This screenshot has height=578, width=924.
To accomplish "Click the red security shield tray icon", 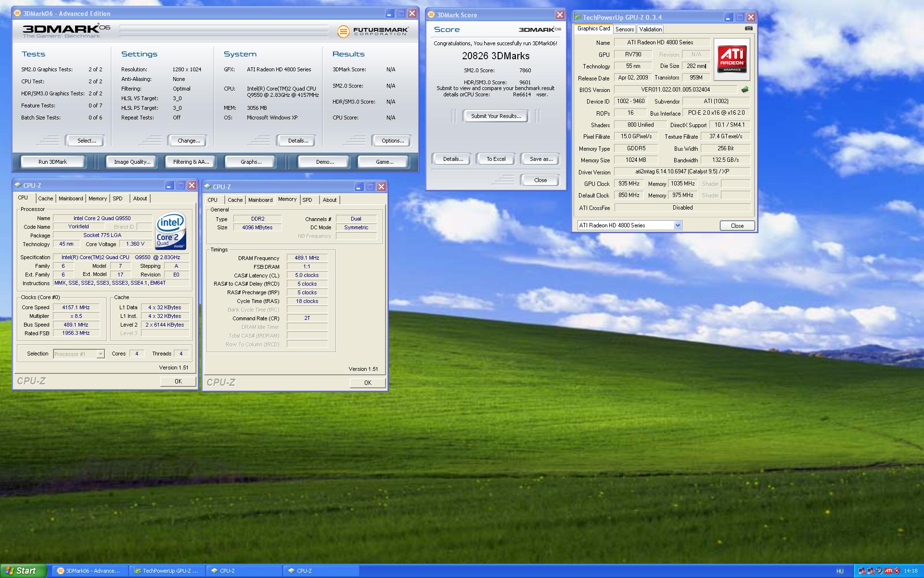I will (897, 571).
